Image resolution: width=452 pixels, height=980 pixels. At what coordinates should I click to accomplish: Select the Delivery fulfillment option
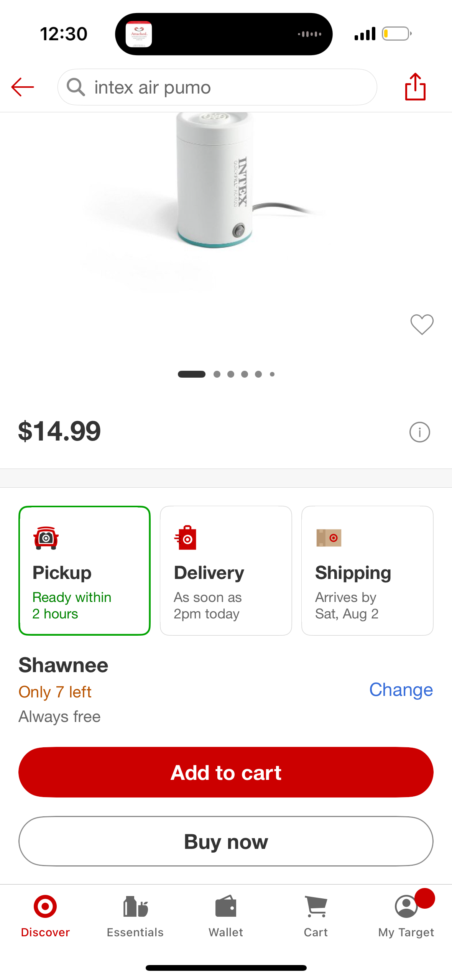tap(226, 571)
